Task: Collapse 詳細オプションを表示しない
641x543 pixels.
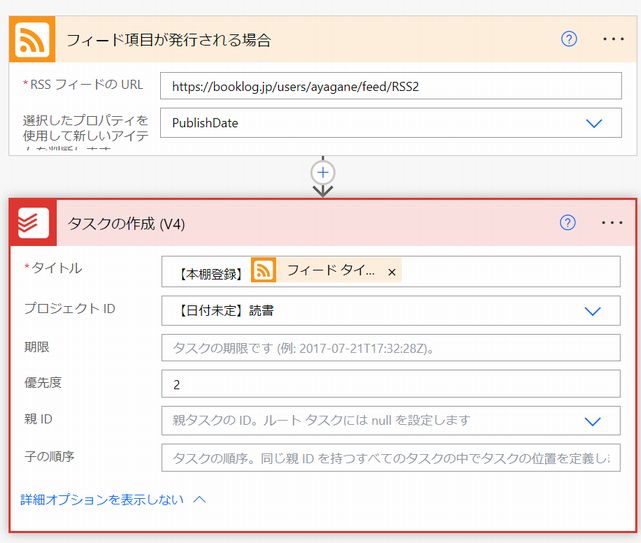Action: [x=113, y=499]
